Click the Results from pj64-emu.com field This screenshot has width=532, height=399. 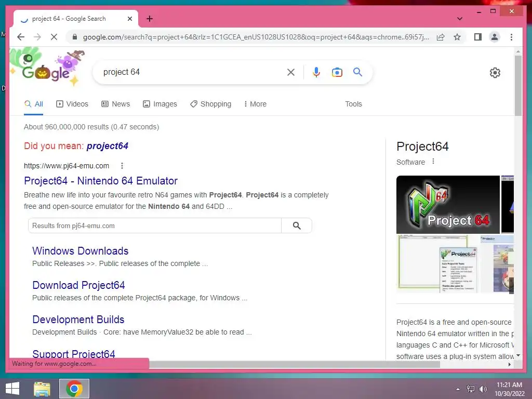click(155, 225)
